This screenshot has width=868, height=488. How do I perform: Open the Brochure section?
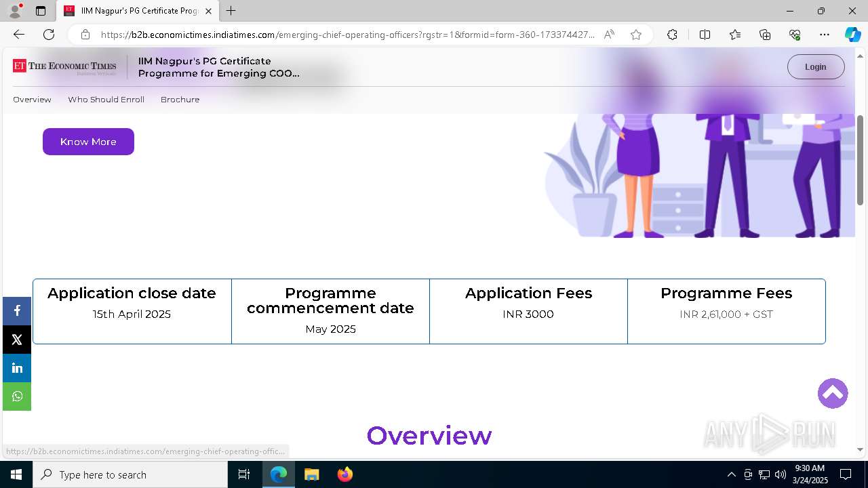click(180, 100)
